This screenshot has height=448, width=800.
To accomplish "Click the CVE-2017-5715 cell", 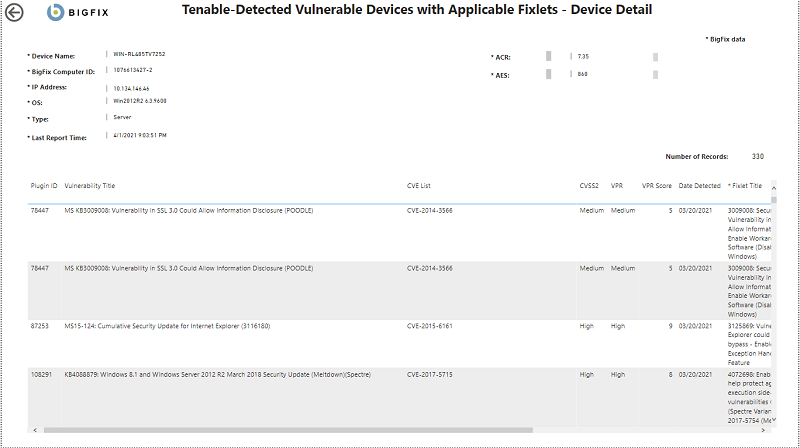I will pos(429,374).
